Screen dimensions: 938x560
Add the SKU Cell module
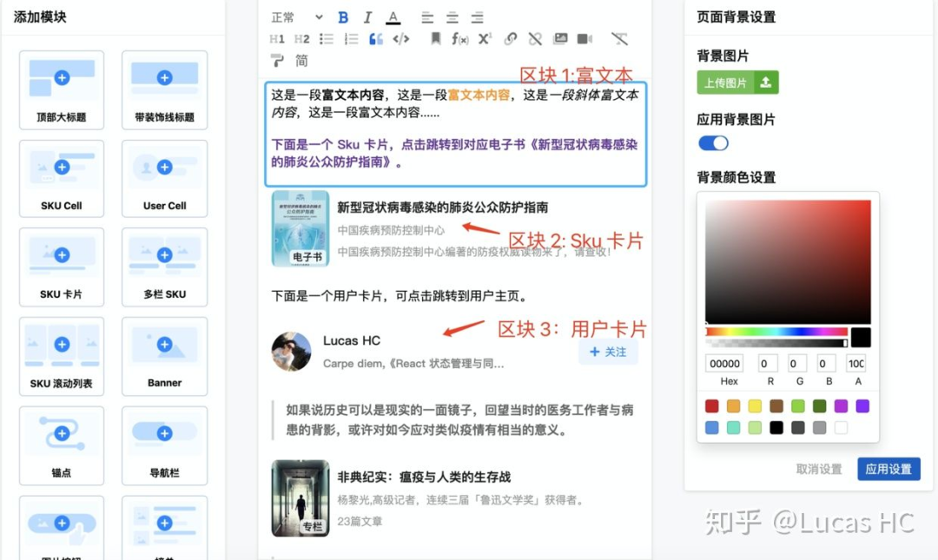62,178
